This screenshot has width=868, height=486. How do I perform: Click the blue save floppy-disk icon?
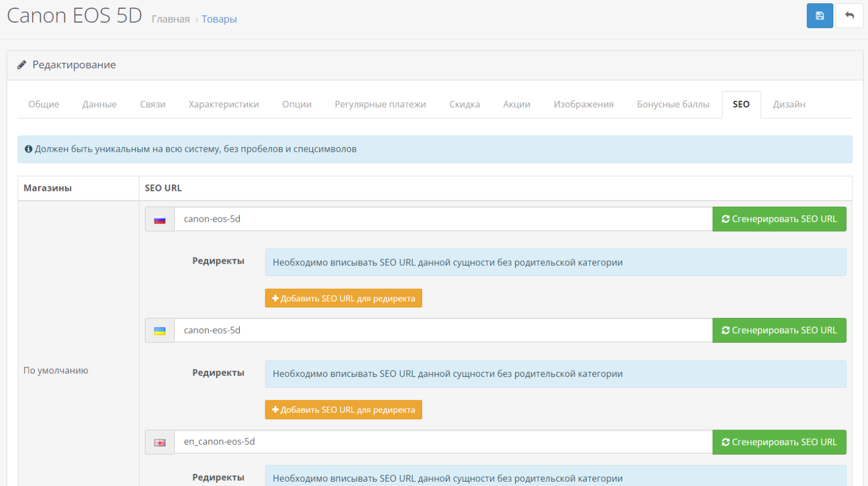pos(820,16)
